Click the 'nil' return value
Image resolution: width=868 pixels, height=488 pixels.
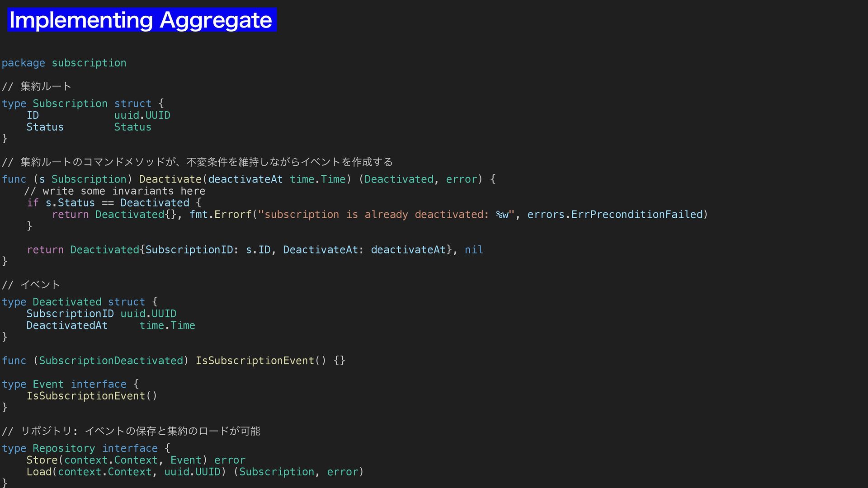pyautogui.click(x=474, y=250)
